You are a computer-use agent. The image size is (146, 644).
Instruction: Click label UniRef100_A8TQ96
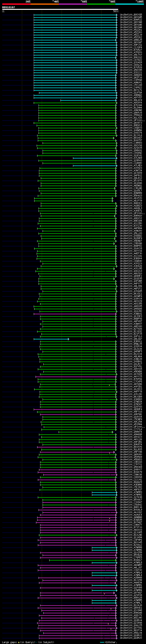[131, 384]
